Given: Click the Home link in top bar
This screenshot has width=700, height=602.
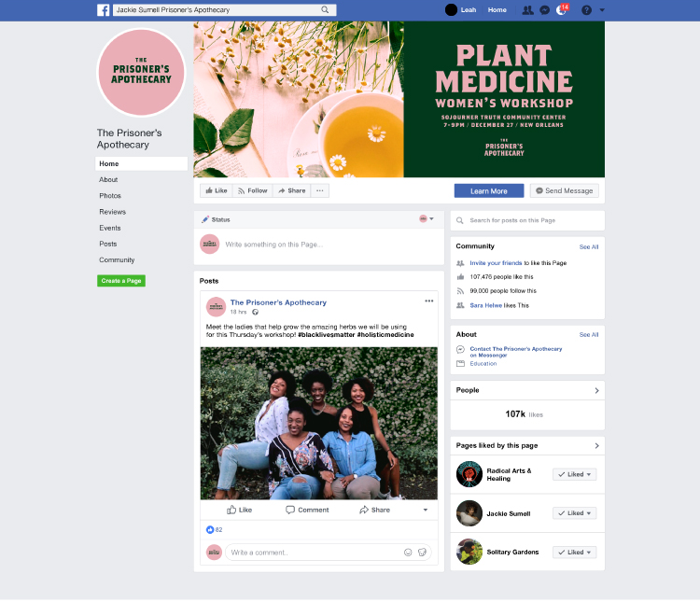Looking at the screenshot, I should click(497, 10).
